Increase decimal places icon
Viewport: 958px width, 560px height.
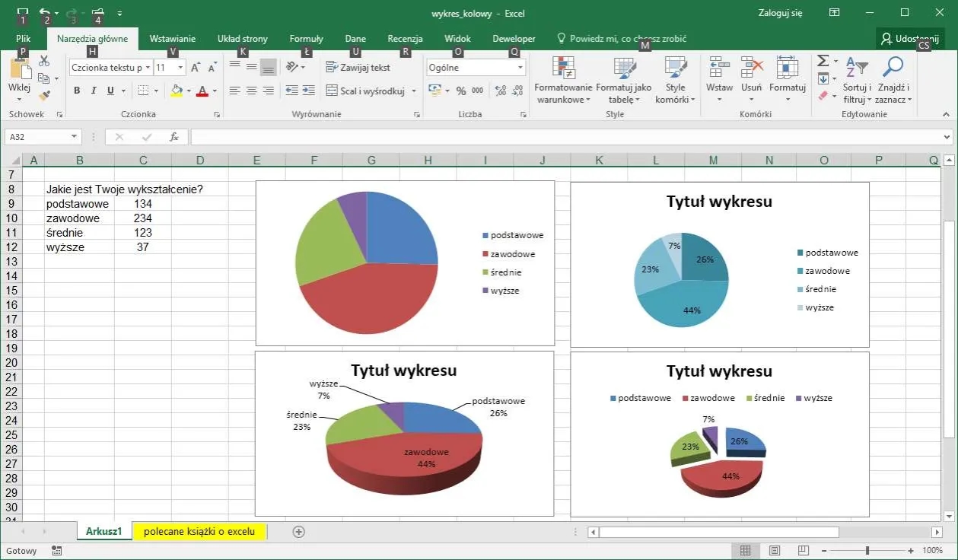point(500,90)
